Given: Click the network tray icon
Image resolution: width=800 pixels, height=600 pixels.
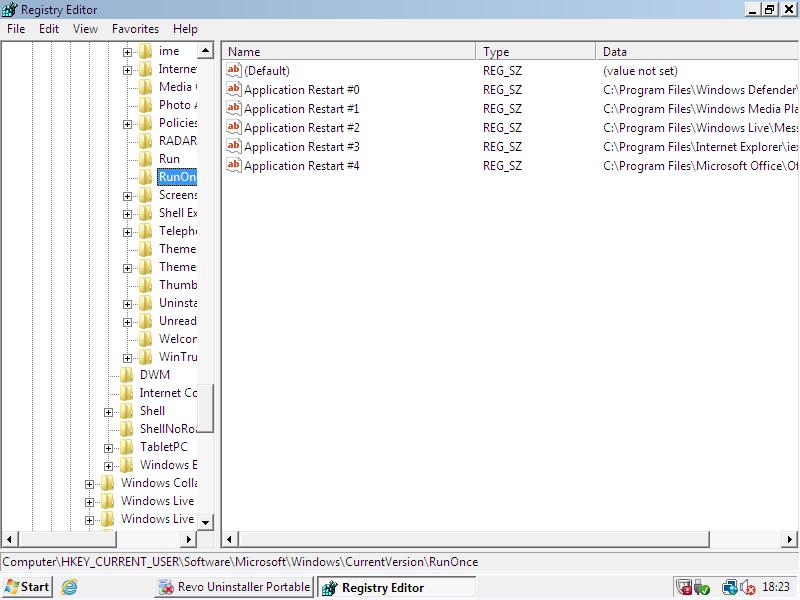Looking at the screenshot, I should (730, 588).
